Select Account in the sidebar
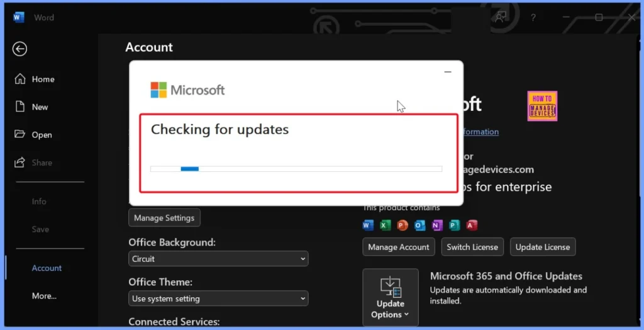The height and width of the screenshot is (330, 644). point(47,268)
